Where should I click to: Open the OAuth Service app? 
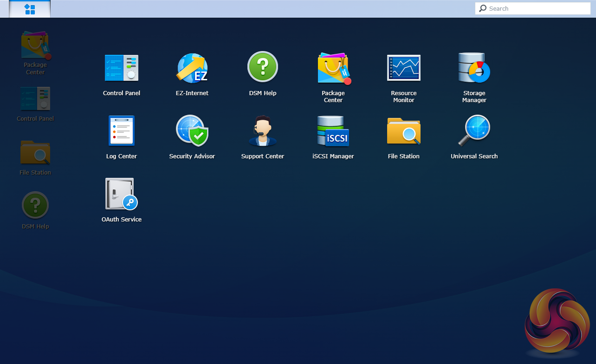121,194
